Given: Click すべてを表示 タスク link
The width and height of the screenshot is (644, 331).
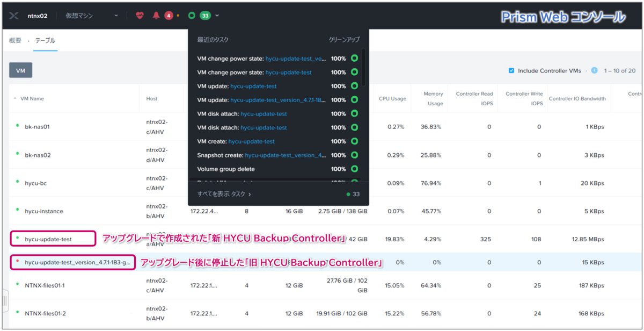Looking at the screenshot, I should click(x=224, y=194).
